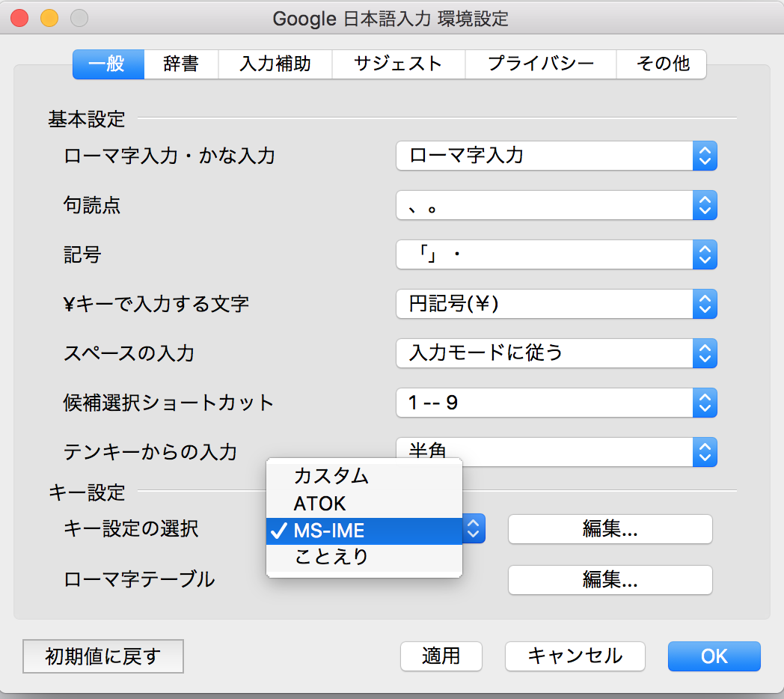Switch to the その他 tab

coord(661,64)
